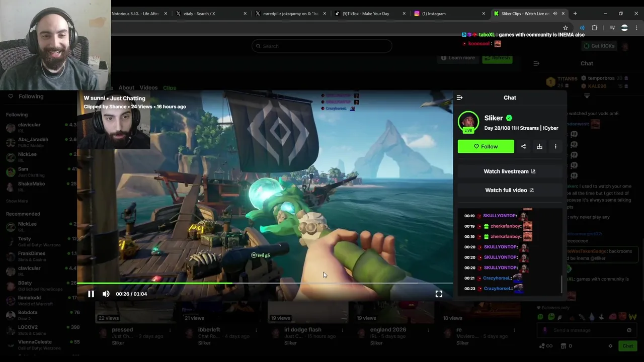Image resolution: width=644 pixels, height=362 pixels.
Task: Open the browser extensions puzzle icon
Action: [595, 28]
